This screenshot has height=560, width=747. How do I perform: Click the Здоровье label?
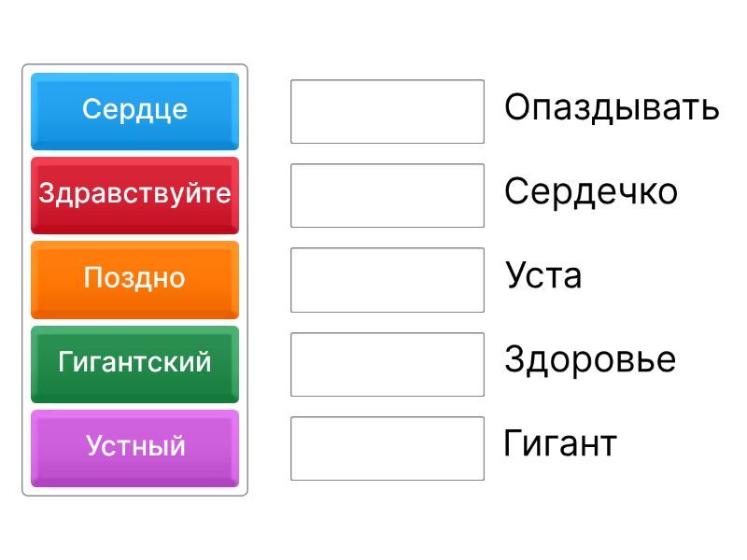589,360
